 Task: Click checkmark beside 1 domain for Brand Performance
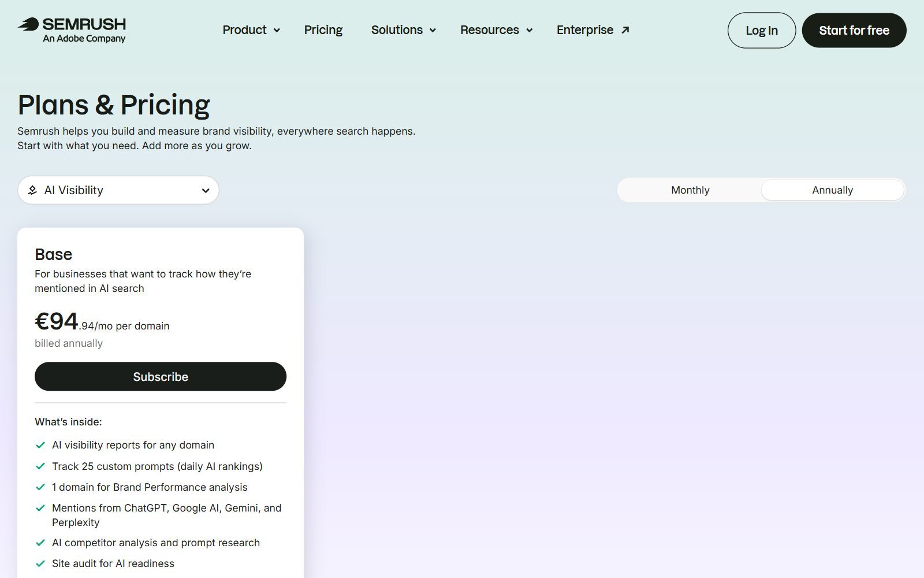click(x=40, y=487)
